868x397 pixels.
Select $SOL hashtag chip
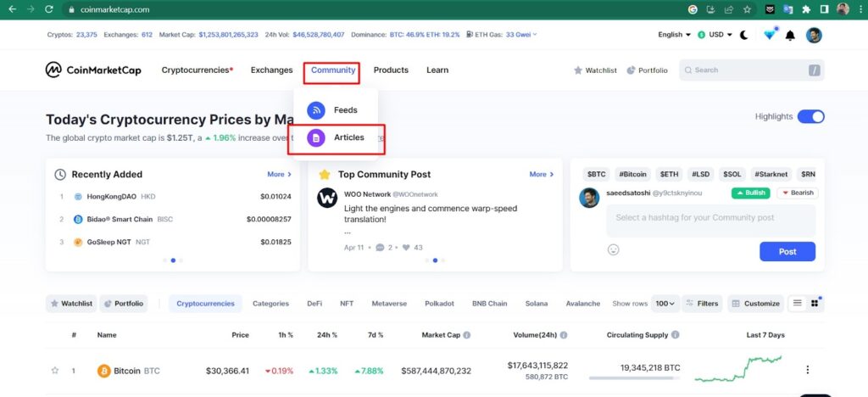[x=732, y=175]
